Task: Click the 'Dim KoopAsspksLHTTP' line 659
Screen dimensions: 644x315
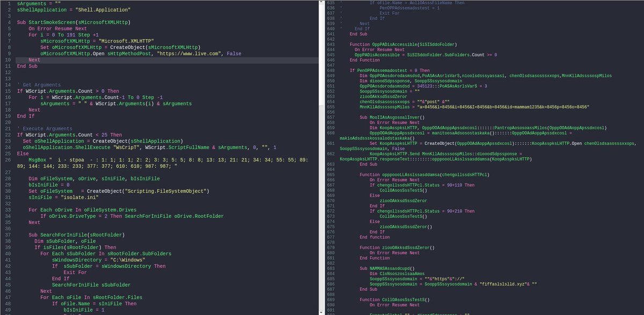Action: [x=488, y=128]
